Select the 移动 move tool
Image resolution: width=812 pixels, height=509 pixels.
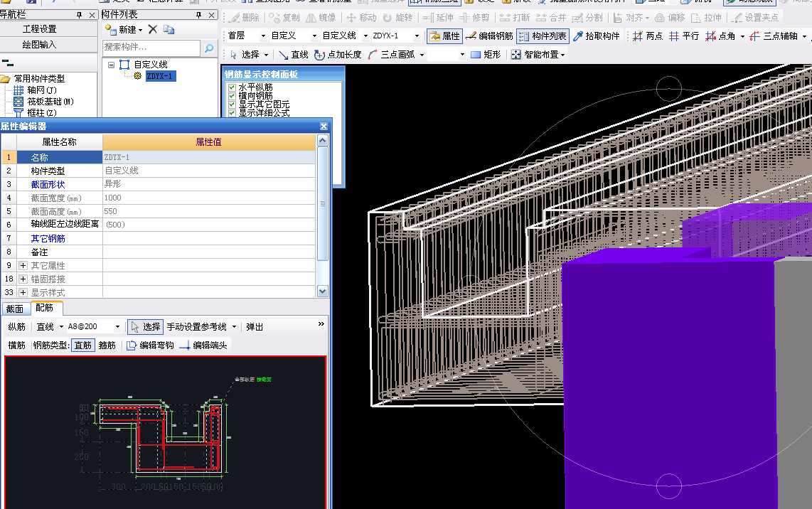coord(361,18)
